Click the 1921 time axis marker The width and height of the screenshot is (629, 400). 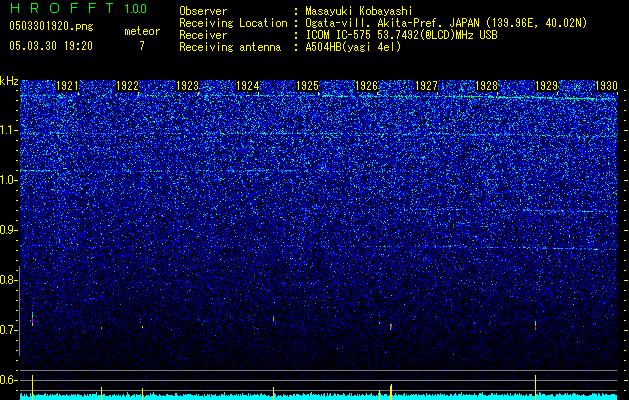[x=67, y=86]
